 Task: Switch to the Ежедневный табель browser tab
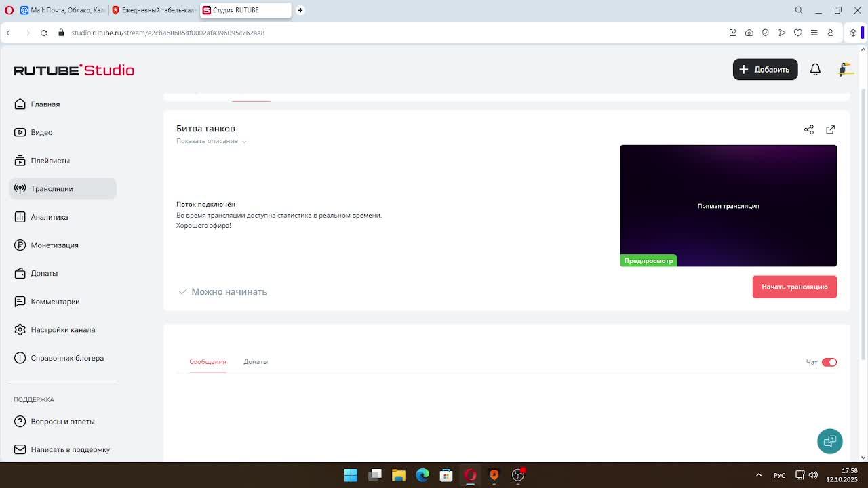[153, 10]
